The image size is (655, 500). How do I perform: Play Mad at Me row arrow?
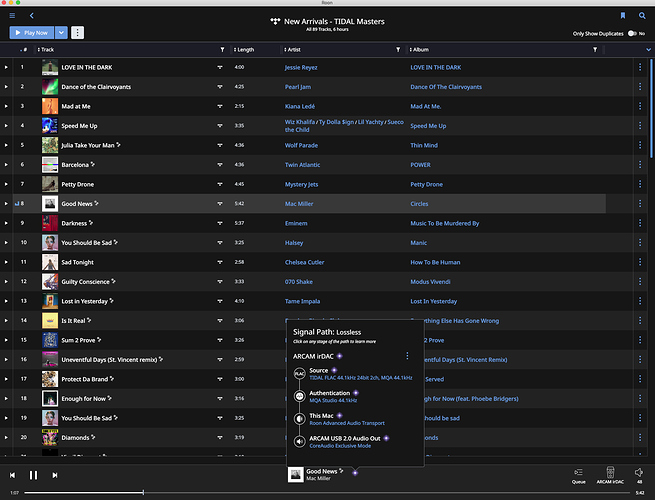[x=6, y=106]
